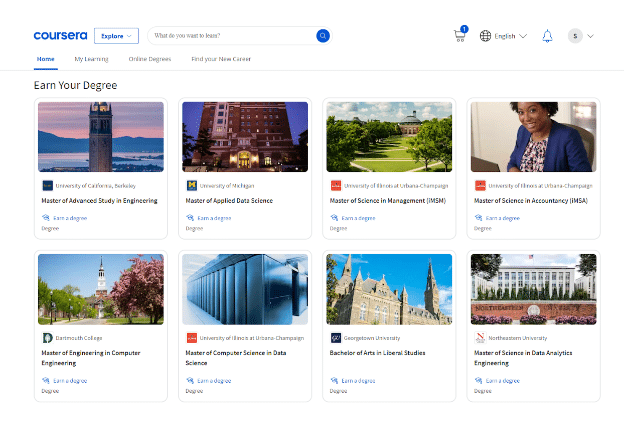Image resolution: width=624 pixels, height=446 pixels.
Task: Expand the Explore dropdown
Action: 116,36
